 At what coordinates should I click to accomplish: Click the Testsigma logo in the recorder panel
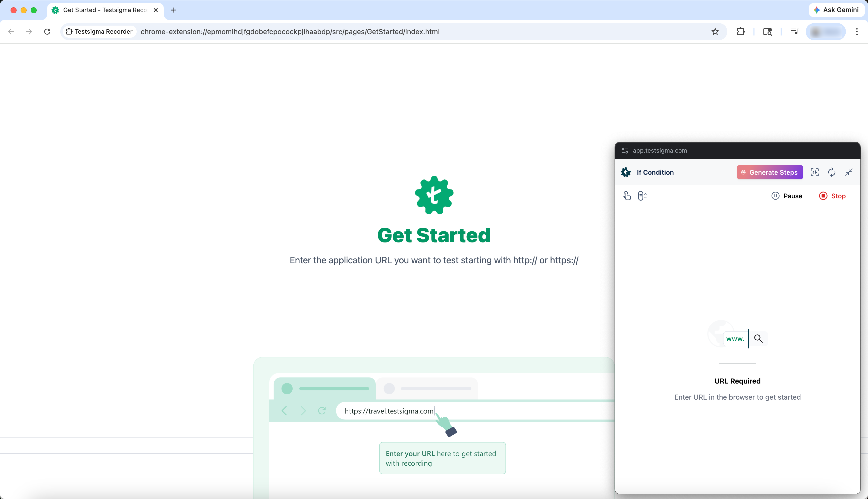click(x=626, y=172)
